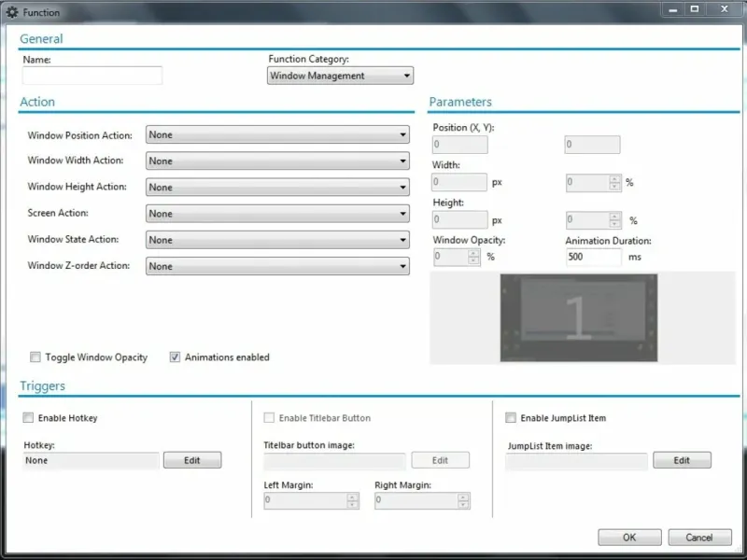Open the Function Category dropdown
The image size is (747, 560).
click(340, 76)
